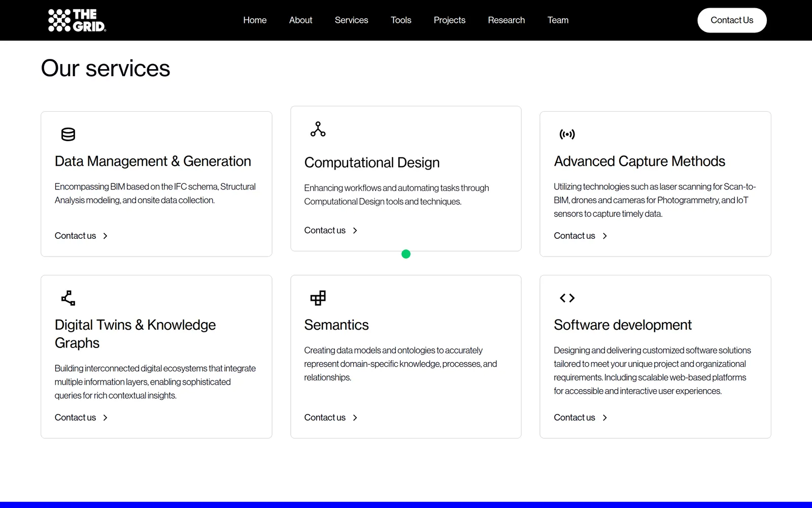The width and height of the screenshot is (812, 508).
Task: Click Contact us under Data Management & Generation
Action: pos(75,236)
